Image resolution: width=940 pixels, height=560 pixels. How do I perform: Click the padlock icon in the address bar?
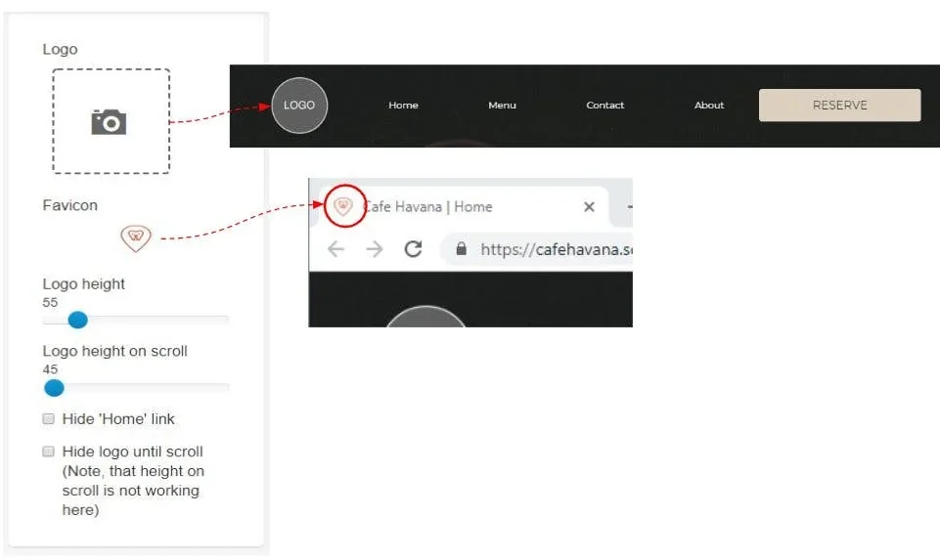tap(461, 248)
